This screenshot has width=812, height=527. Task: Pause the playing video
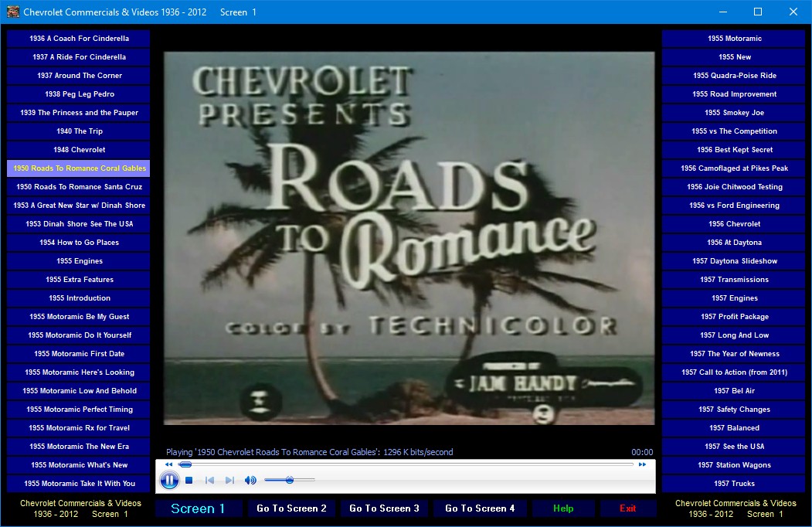coord(169,481)
